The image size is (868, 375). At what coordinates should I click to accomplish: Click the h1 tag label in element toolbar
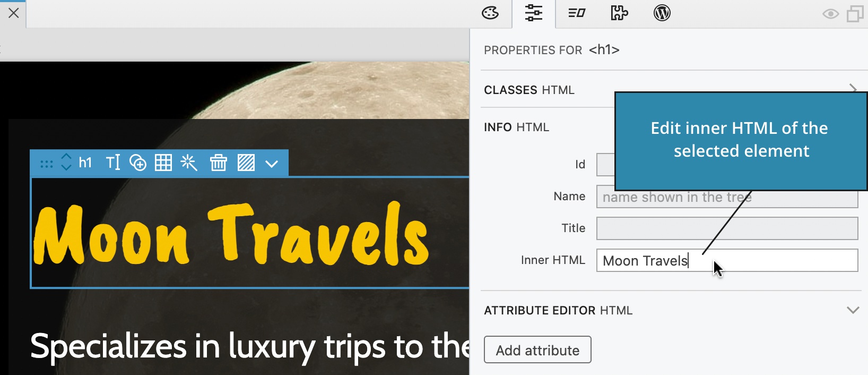(85, 163)
